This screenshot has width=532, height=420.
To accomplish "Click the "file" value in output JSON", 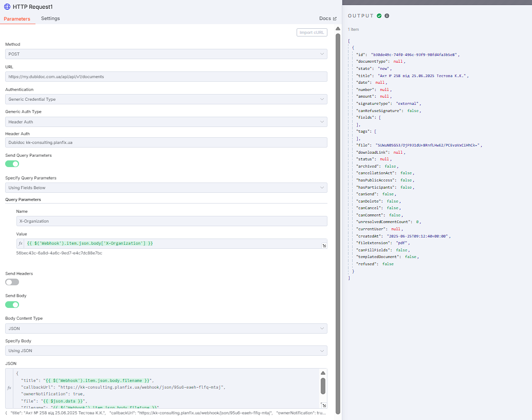I will coord(427,145).
